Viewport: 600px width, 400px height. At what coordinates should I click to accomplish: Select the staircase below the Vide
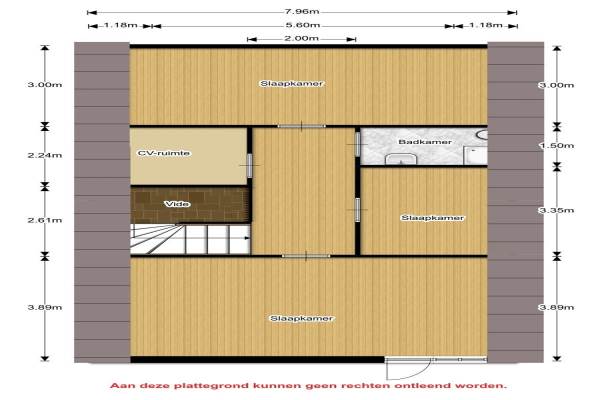click(x=190, y=240)
